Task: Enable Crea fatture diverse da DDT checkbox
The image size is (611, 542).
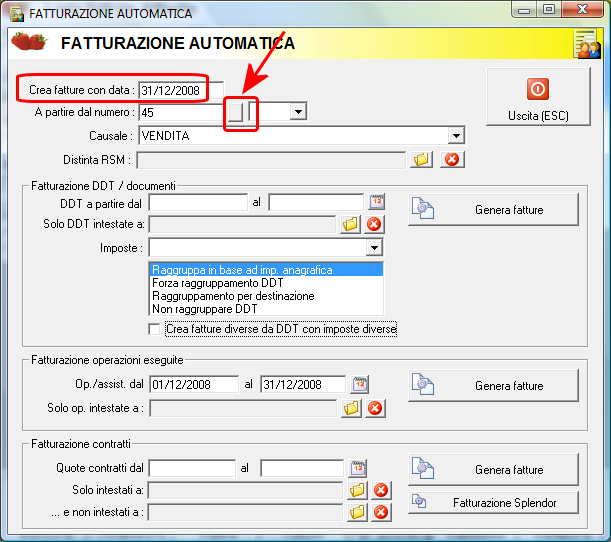Action: pyautogui.click(x=154, y=329)
